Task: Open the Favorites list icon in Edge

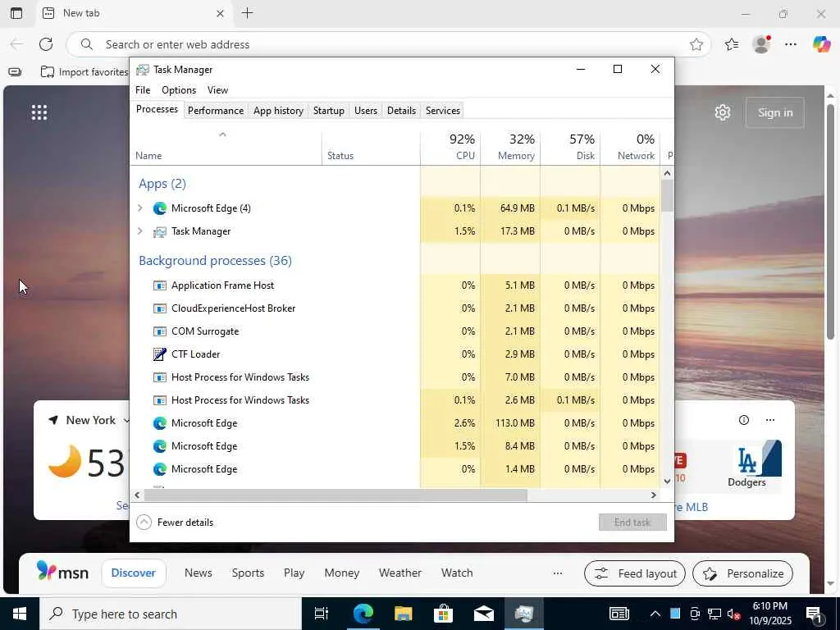Action: [x=732, y=44]
